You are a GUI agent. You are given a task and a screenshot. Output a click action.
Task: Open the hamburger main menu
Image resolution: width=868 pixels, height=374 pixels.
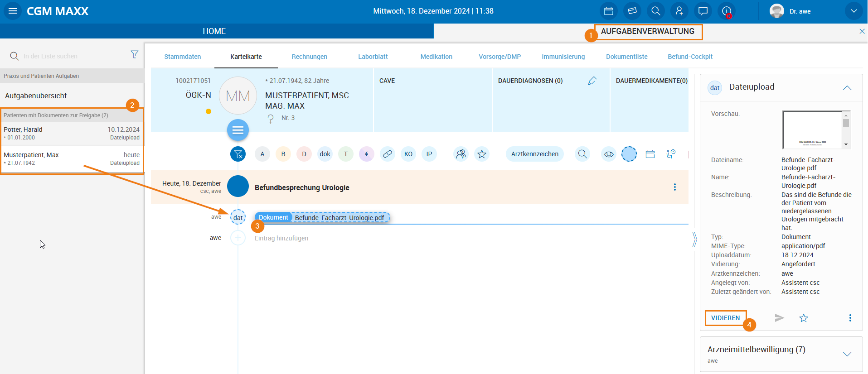(x=13, y=11)
